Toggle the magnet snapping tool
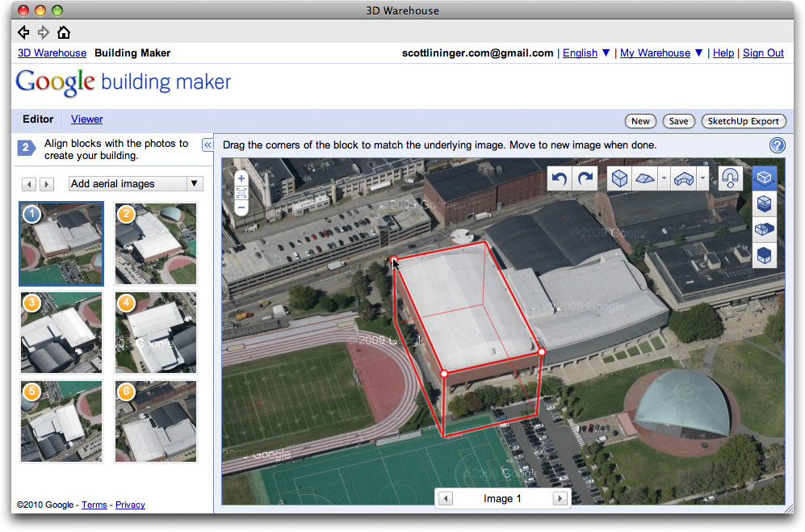 pos(730,178)
